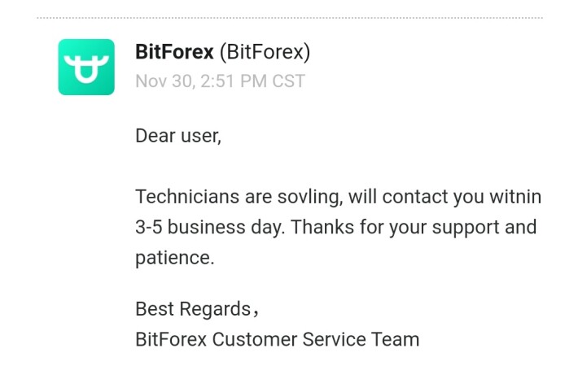Click the word patience
The width and height of the screenshot is (578, 392).
coord(175,258)
